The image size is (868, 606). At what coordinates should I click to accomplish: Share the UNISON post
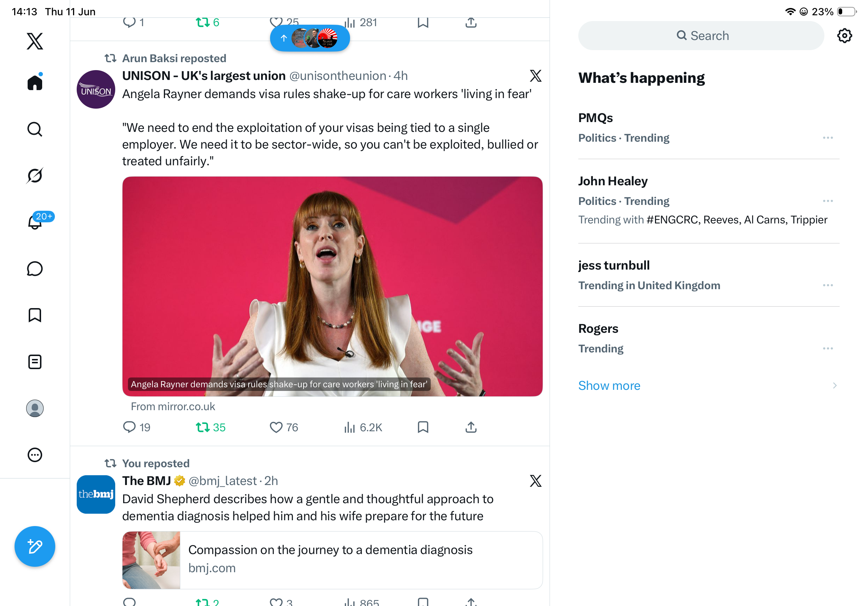point(471,427)
